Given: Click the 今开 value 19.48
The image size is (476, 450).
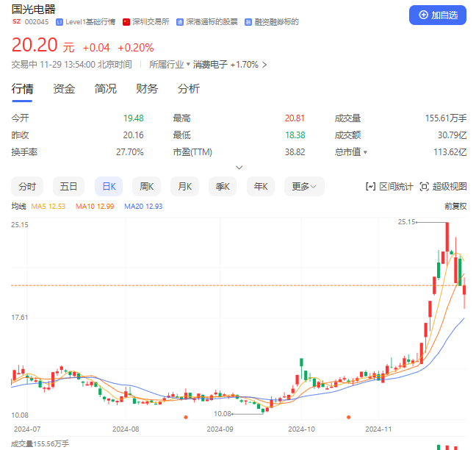Looking at the screenshot, I should [133, 118].
